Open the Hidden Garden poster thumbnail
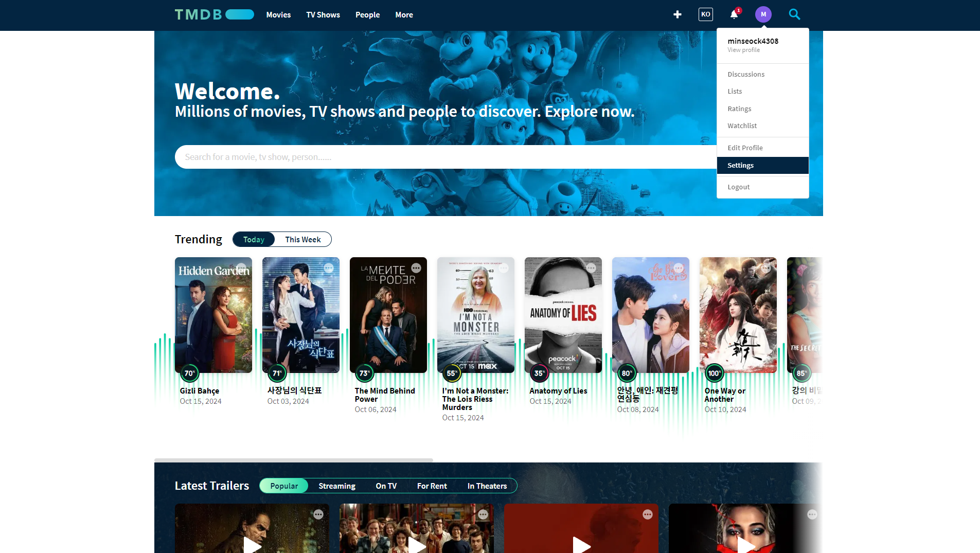Screen dimensions: 980x553 point(213,315)
